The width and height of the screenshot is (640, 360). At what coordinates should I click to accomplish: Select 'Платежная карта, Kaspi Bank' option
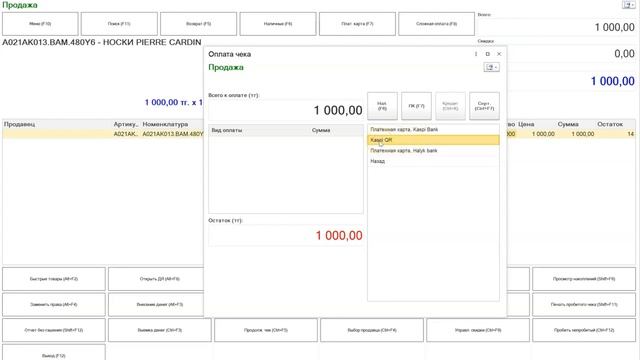point(433,129)
